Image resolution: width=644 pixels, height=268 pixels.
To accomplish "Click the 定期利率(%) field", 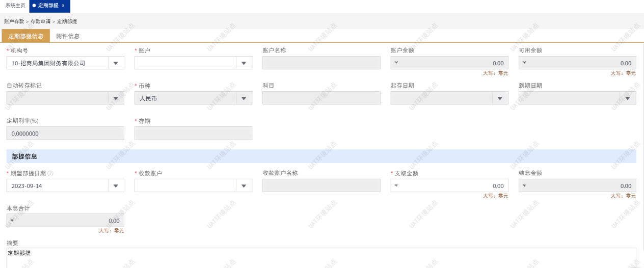I will click(65, 133).
